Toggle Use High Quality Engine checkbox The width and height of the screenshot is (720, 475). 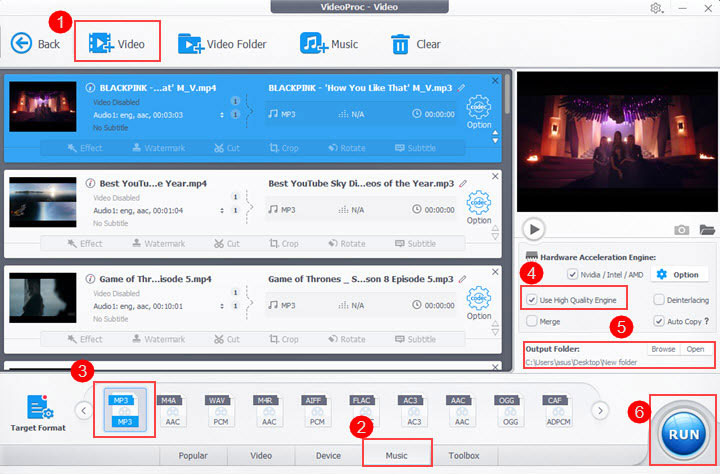[x=532, y=299]
